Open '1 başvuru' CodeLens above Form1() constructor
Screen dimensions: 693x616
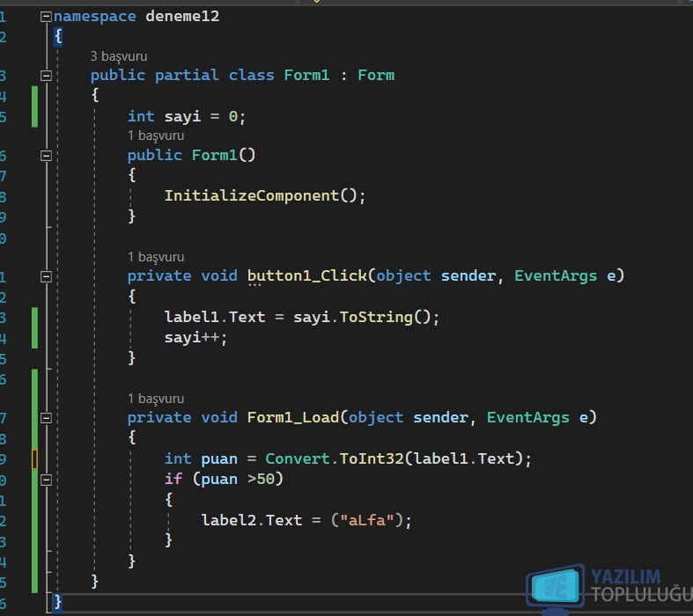pos(156,136)
